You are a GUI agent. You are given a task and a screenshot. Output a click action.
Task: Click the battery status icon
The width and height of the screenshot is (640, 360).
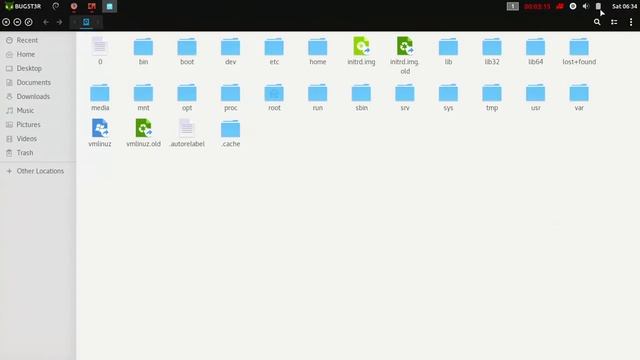coord(598,6)
